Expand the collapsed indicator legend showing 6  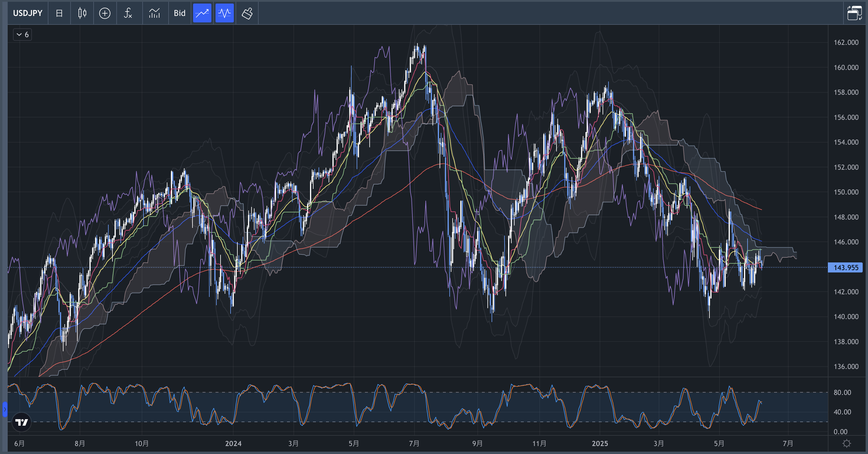click(x=22, y=35)
